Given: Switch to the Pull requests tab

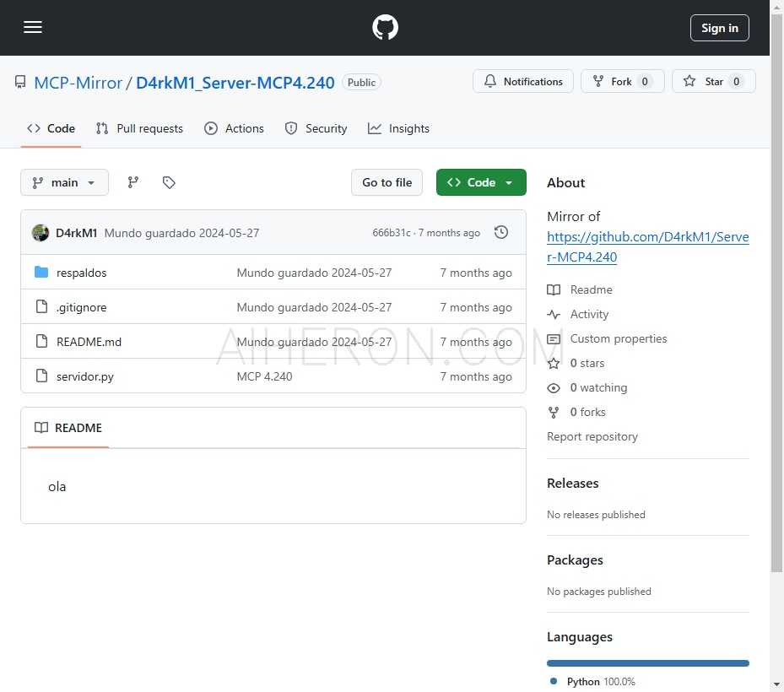Looking at the screenshot, I should [139, 128].
